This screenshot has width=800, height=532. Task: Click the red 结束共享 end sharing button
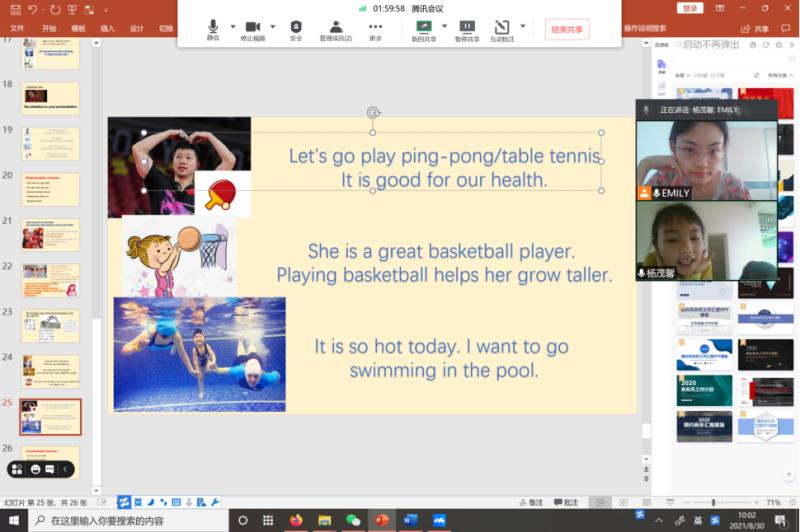coord(567,29)
